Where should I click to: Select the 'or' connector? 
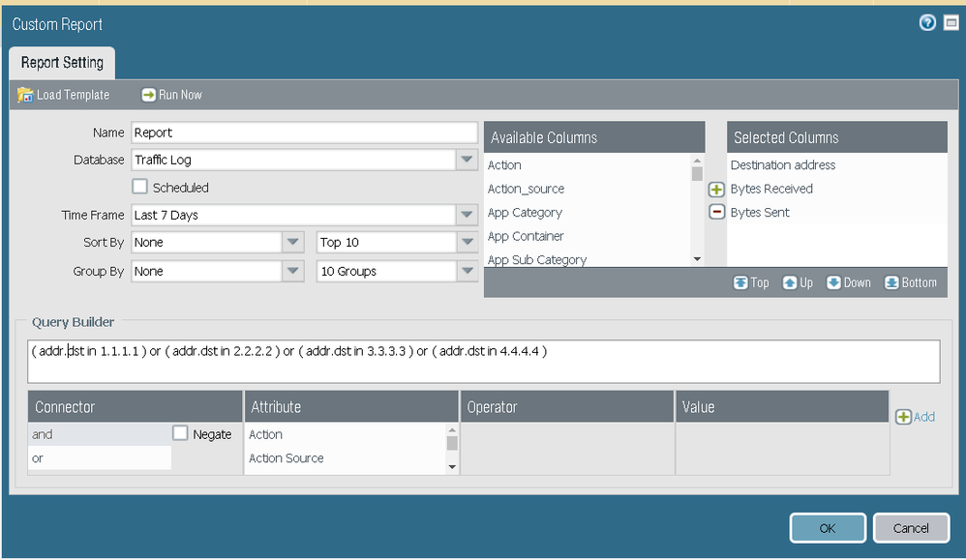click(x=99, y=458)
